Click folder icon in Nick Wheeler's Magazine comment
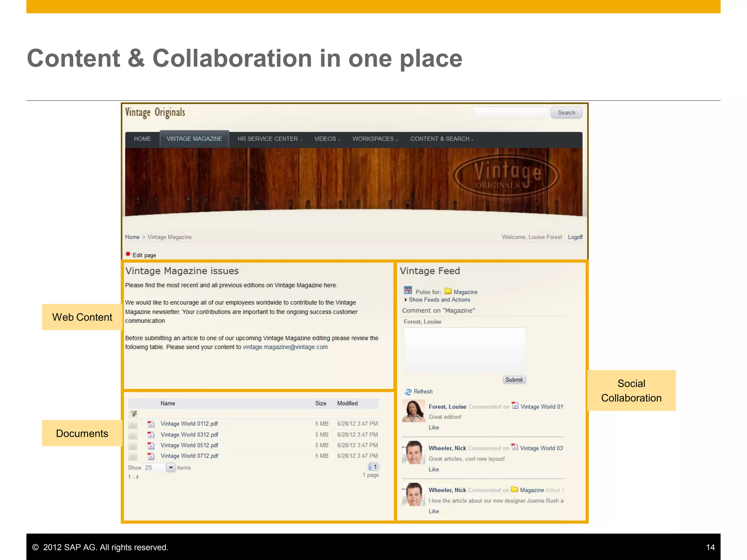This screenshot has height=560, width=747. tap(514, 489)
